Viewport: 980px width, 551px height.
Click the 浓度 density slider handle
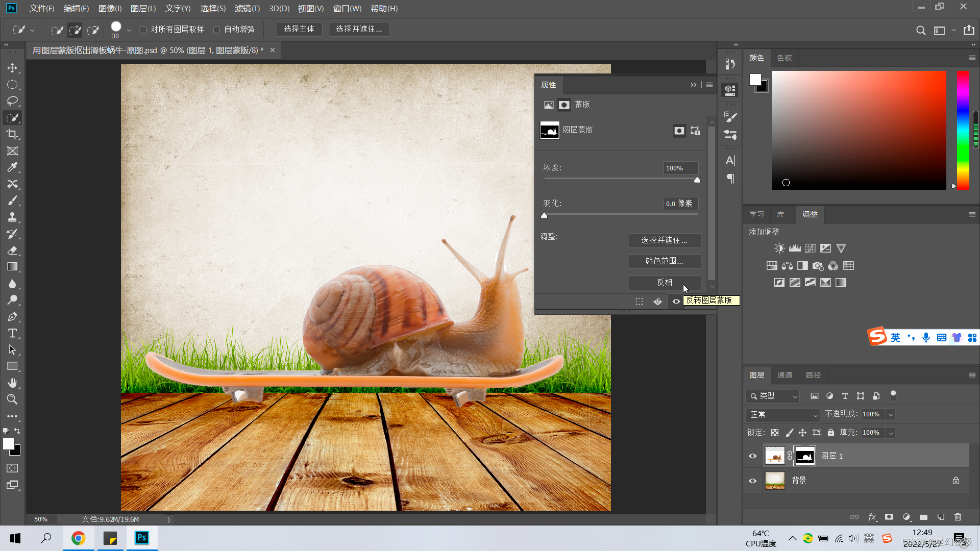697,180
